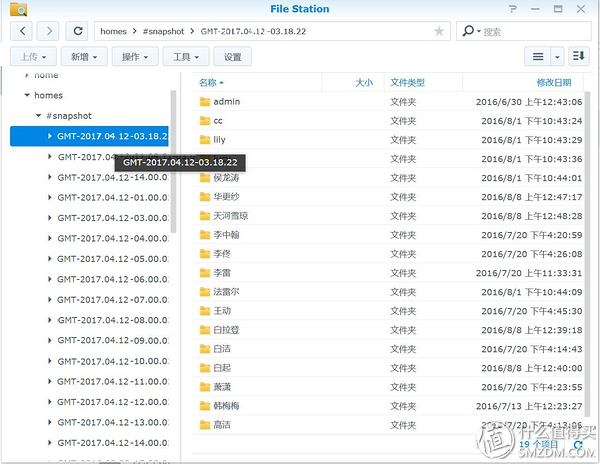Viewport: 600px width, 464px height.
Task: Open search options magnifier dropdown
Action: coord(471,31)
